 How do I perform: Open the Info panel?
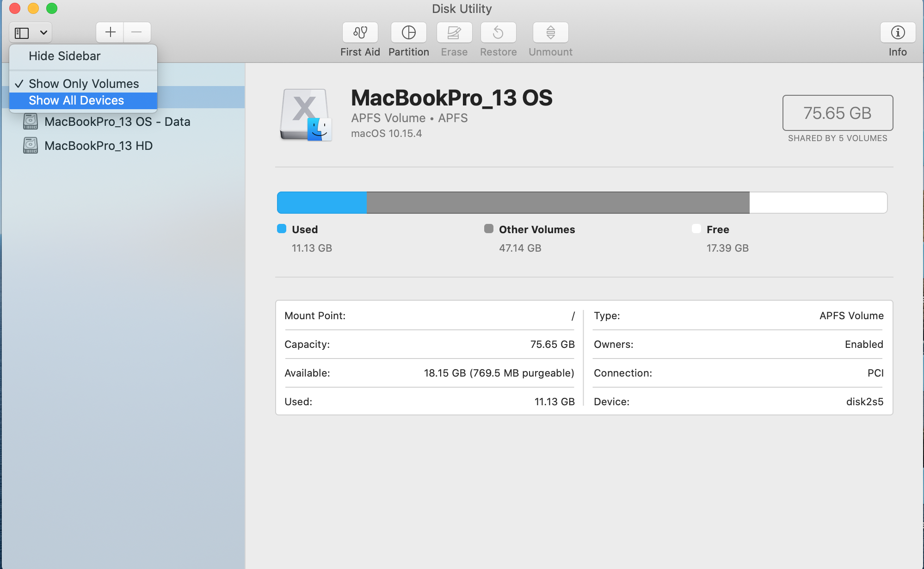898,32
